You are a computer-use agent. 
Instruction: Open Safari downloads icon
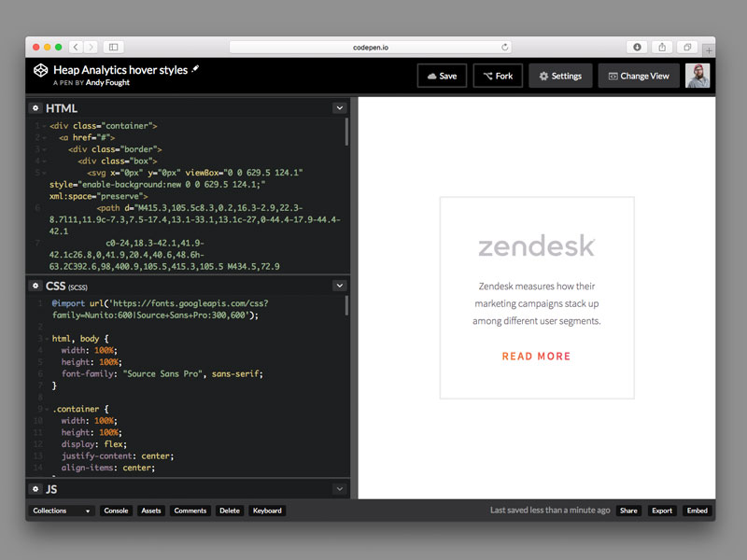(x=637, y=47)
